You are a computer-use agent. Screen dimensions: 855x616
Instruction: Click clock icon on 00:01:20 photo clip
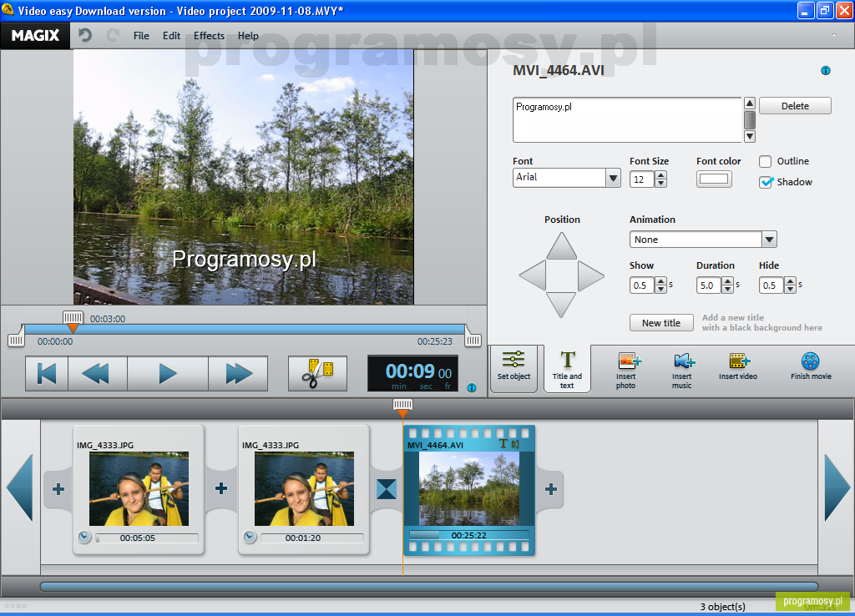(249, 537)
